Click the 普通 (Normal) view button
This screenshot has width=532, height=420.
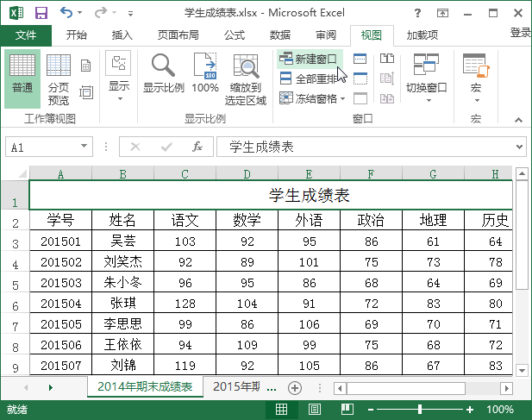coord(22,78)
